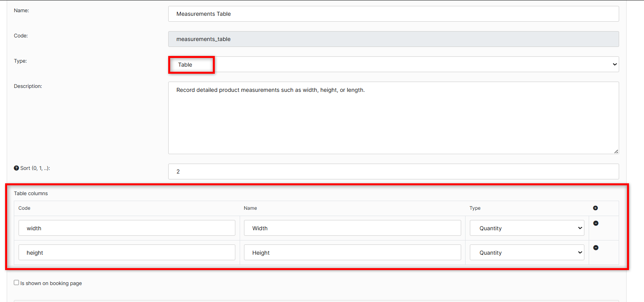The image size is (644, 302).
Task: Open the Height row Quantity type dropdown
Action: click(x=527, y=253)
